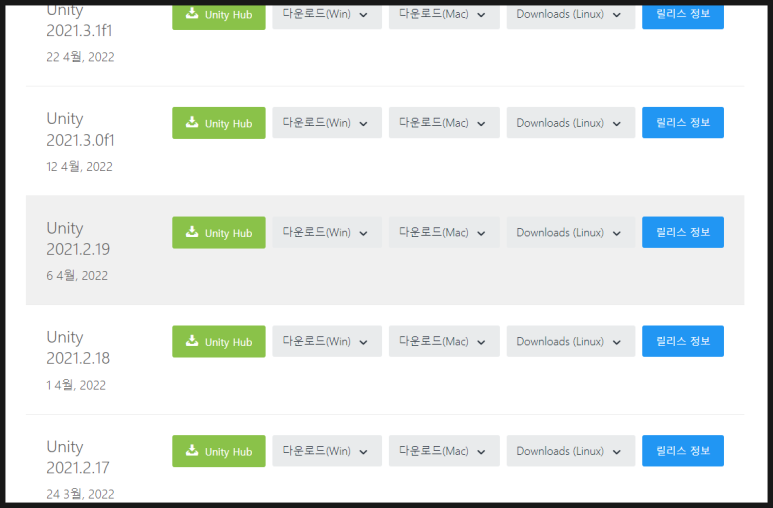Open 다운로드(Win) dropdown for Unity 2021.3.1f1
Image resolution: width=773 pixels, height=508 pixels.
[327, 17]
